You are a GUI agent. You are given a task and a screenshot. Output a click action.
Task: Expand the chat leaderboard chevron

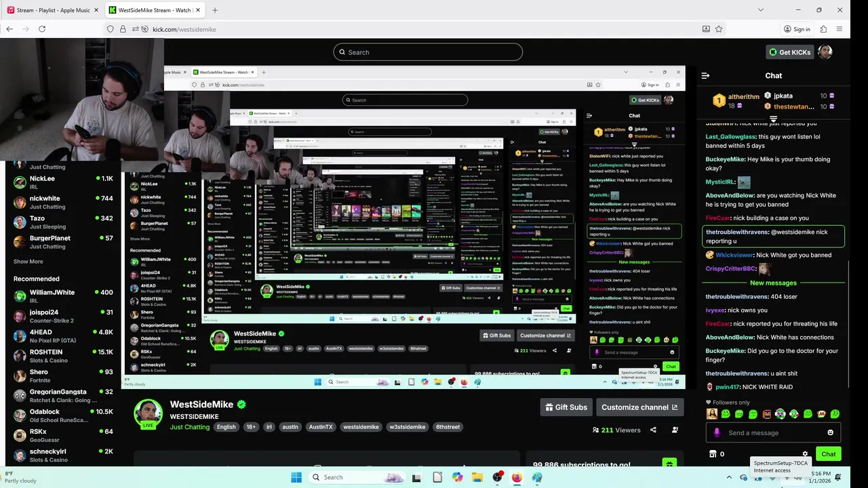[x=773, y=119]
